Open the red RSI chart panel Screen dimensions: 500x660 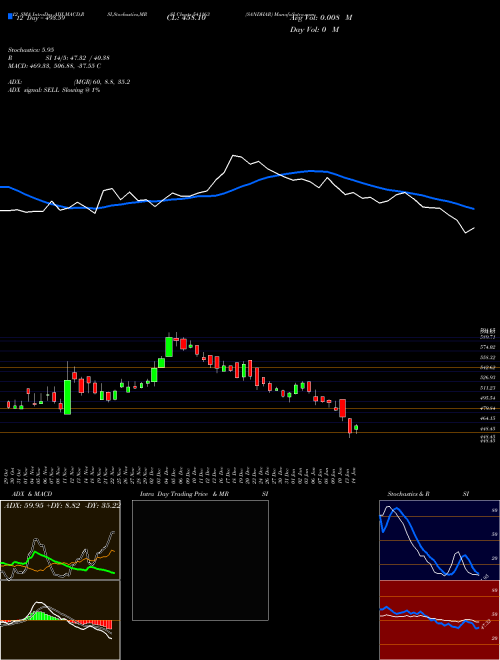pos(439,620)
